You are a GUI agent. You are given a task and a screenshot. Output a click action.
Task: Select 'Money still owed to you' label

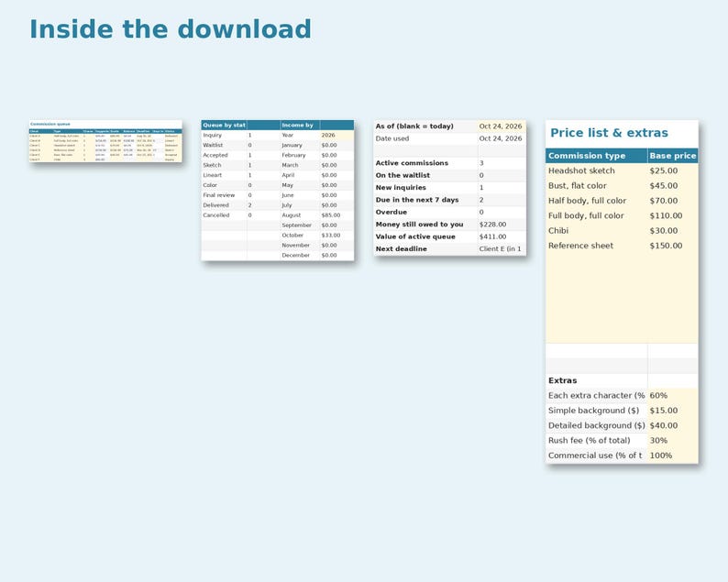tap(419, 225)
